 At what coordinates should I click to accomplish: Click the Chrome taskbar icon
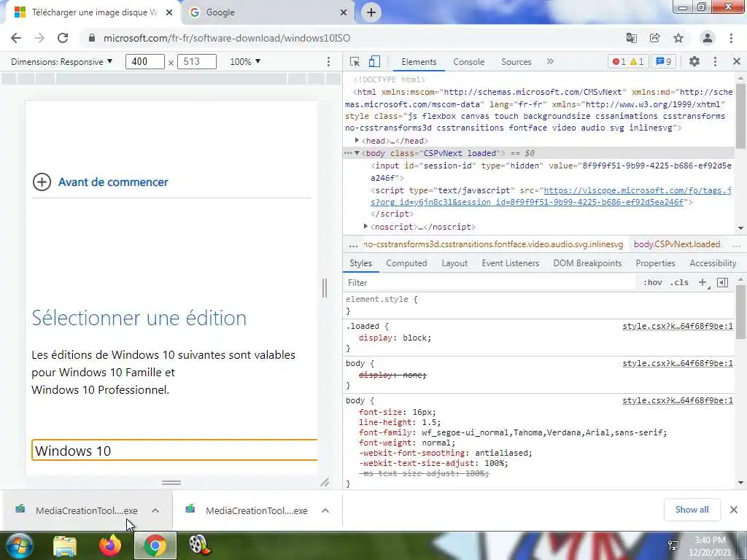pyautogui.click(x=155, y=545)
